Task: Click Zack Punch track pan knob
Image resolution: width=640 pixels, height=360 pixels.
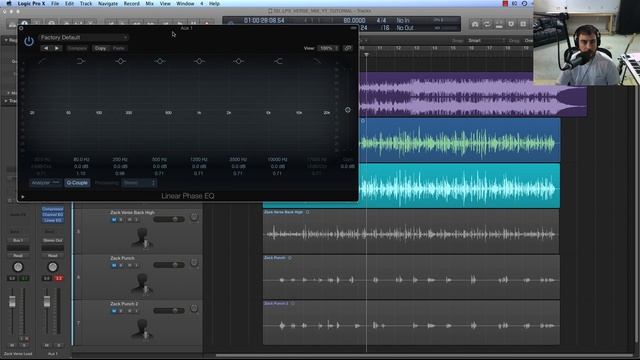Action: pos(194,263)
